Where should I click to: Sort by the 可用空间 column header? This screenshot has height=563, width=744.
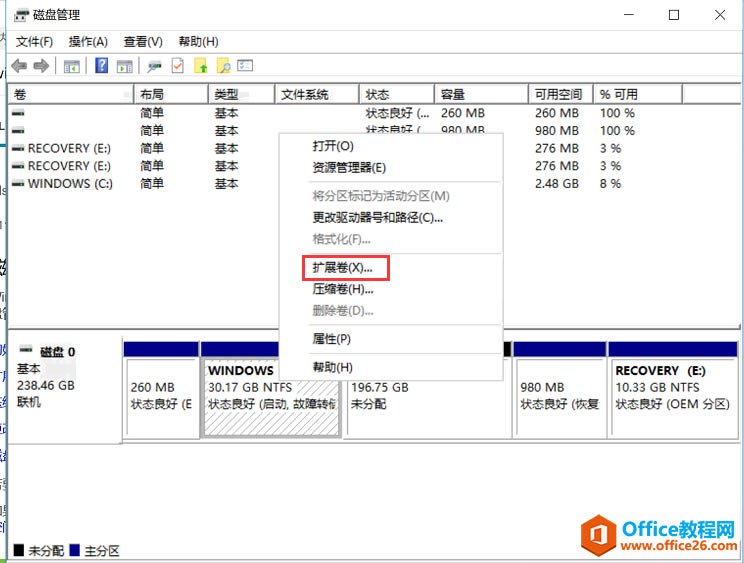pos(561,94)
